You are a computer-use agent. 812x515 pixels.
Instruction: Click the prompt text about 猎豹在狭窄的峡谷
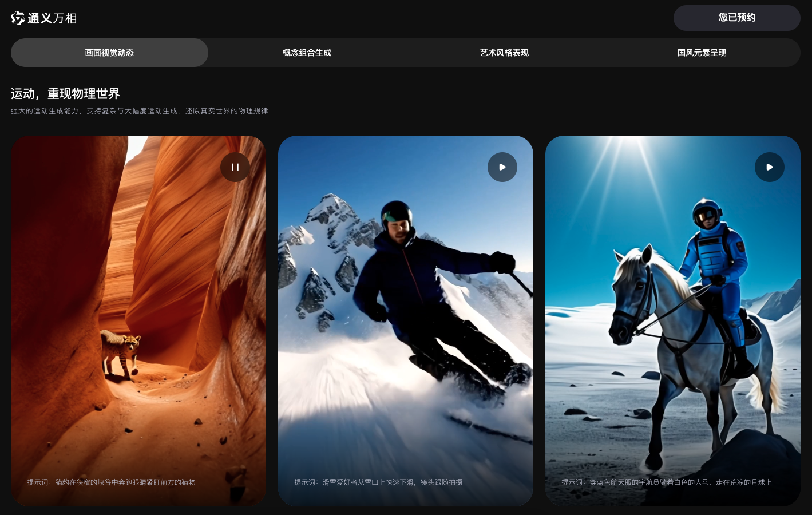pyautogui.click(x=112, y=482)
